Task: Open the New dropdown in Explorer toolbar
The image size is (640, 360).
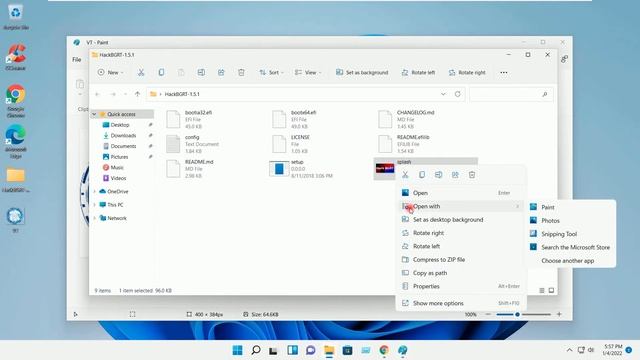Action: click(x=110, y=72)
